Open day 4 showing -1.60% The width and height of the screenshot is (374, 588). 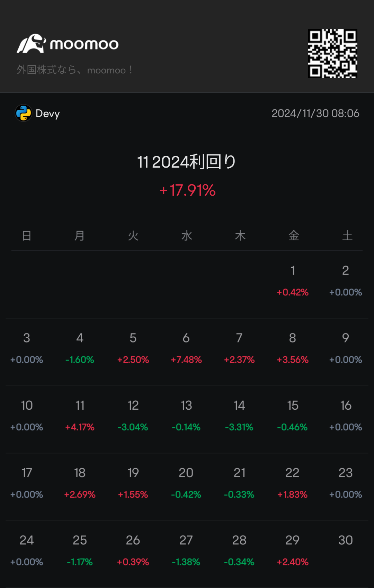pos(80,348)
